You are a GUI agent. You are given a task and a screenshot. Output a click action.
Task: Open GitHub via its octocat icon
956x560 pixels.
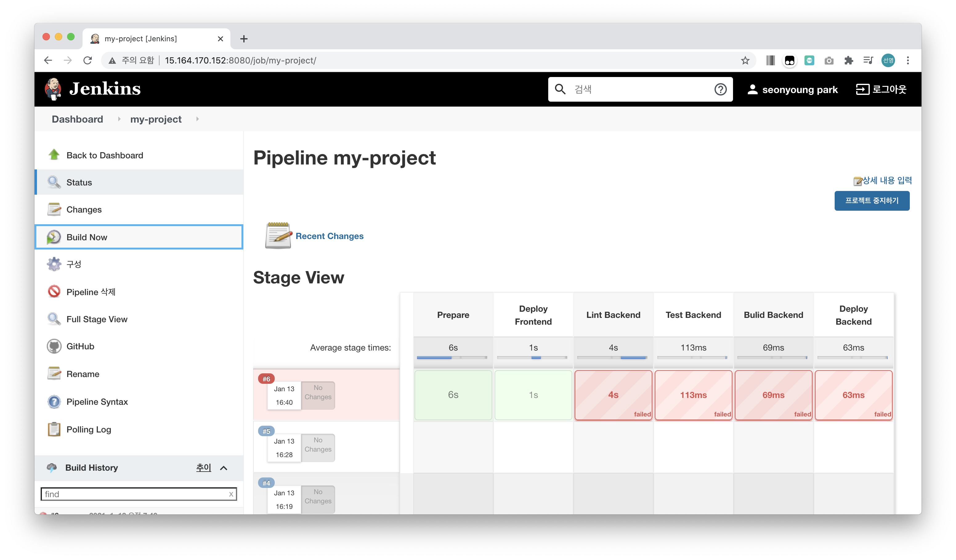(54, 347)
